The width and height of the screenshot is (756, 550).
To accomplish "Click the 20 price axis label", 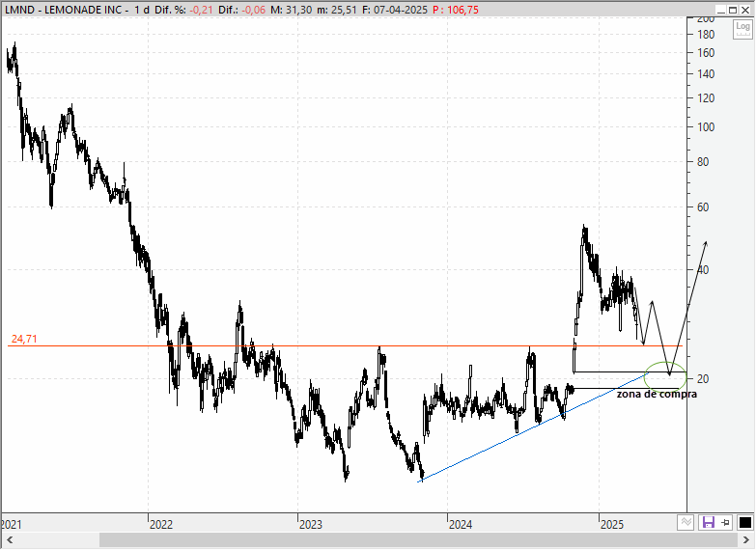I will [703, 379].
